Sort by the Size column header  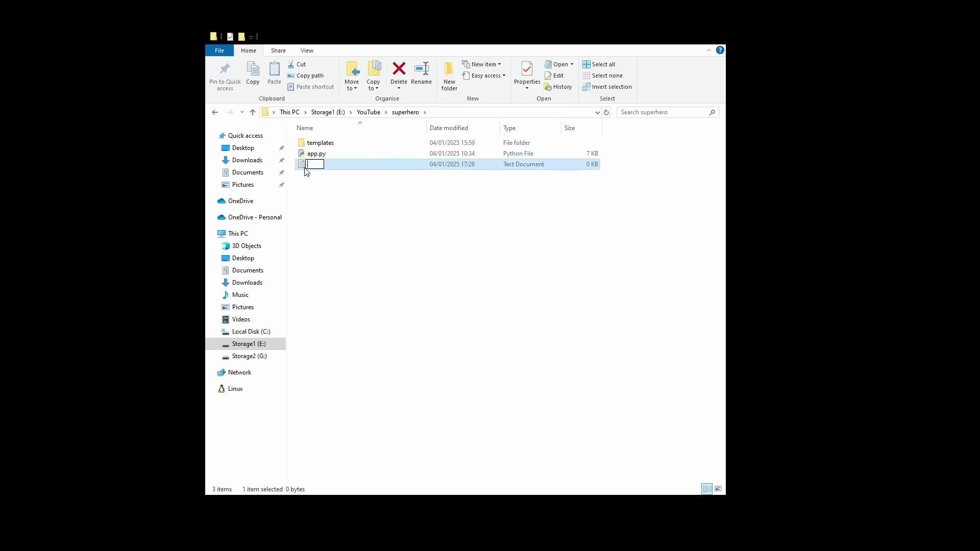(x=581, y=128)
